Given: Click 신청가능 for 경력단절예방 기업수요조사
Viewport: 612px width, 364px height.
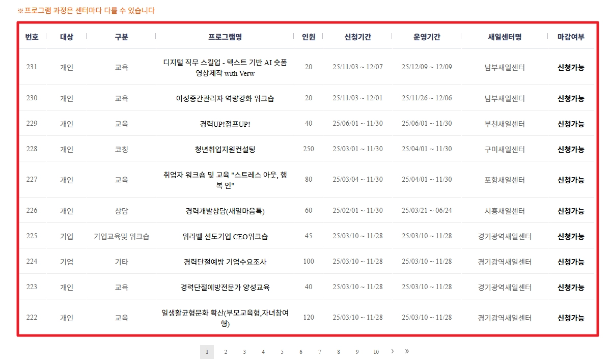Looking at the screenshot, I should [x=570, y=261].
